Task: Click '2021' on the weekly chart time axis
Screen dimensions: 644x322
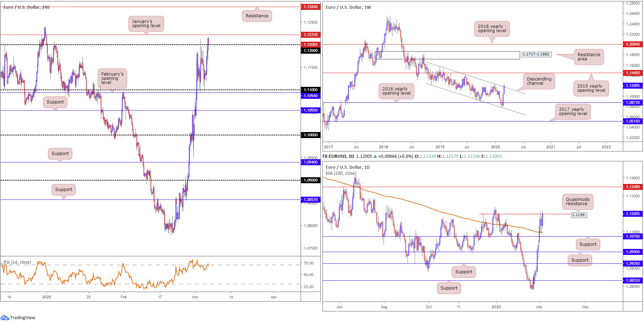Action: click(x=550, y=147)
